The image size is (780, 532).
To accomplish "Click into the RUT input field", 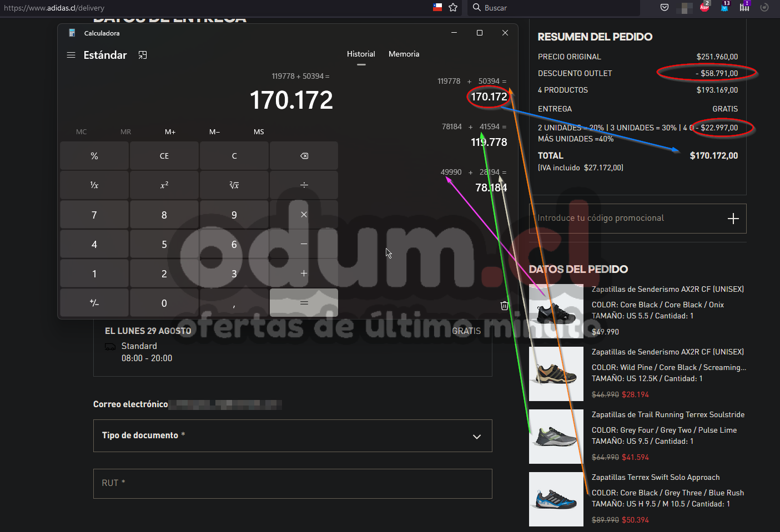I will point(293,483).
